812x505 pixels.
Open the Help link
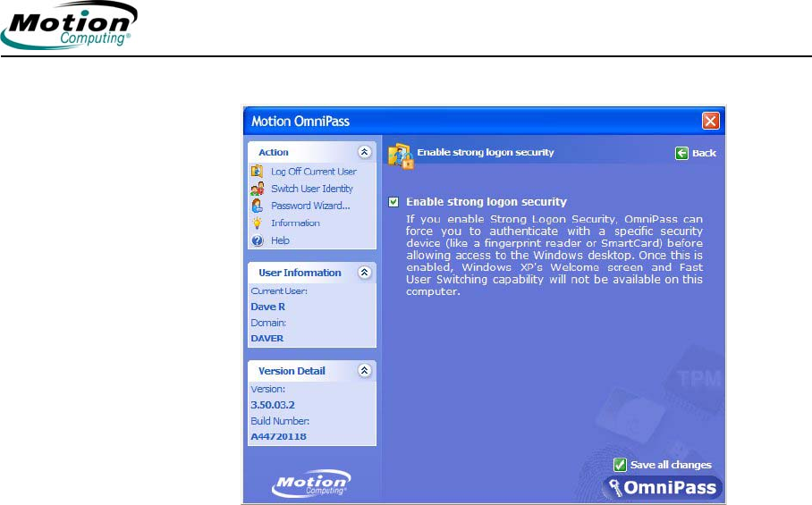tap(280, 240)
